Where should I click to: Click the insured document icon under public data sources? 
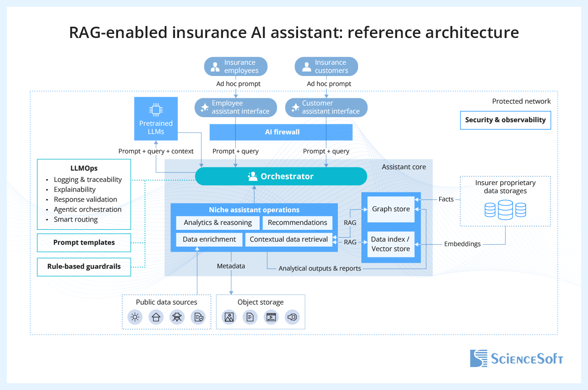click(x=198, y=317)
